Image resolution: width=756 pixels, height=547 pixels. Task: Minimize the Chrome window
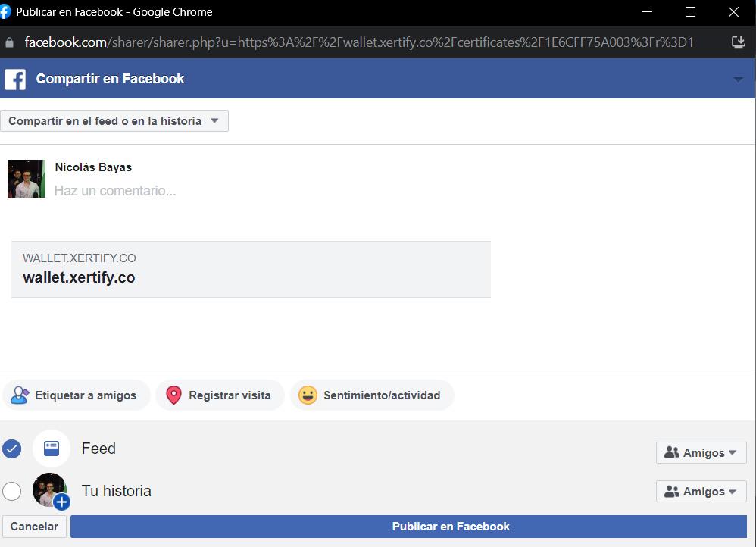[x=647, y=12]
